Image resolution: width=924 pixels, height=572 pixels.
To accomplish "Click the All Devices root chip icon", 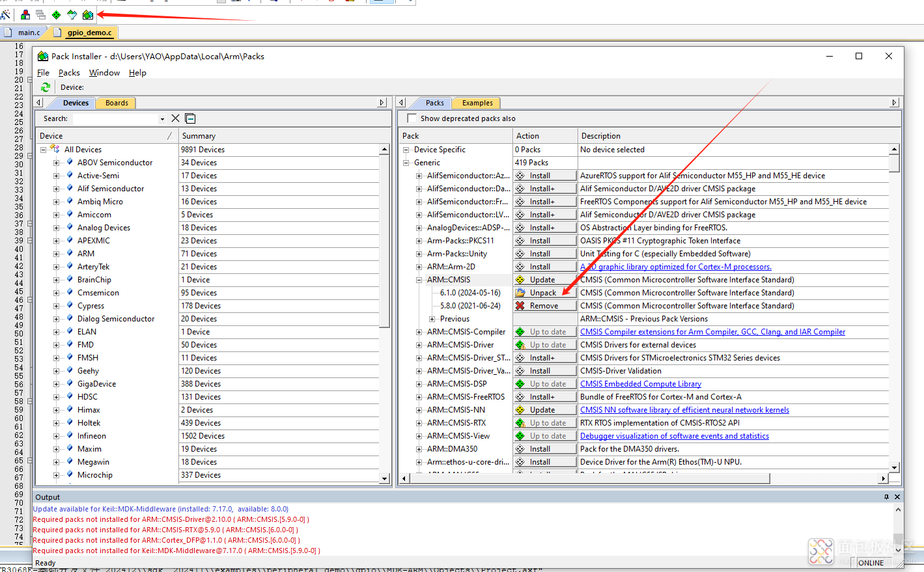I will point(55,149).
